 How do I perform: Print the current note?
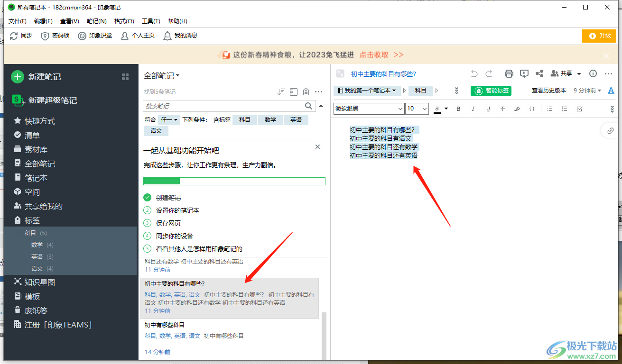[509, 73]
